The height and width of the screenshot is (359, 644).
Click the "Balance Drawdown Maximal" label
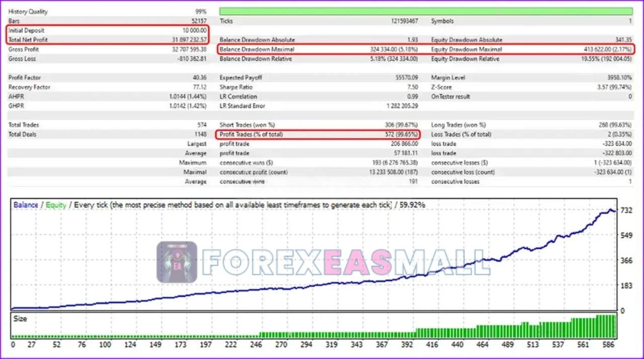[x=257, y=49]
